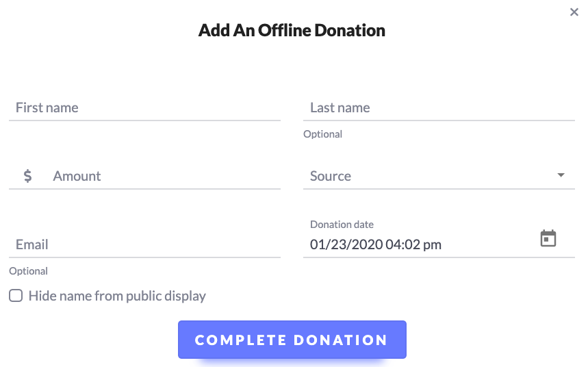Click the Optional hint under Email
Screen dimensions: 588x367
[29, 271]
